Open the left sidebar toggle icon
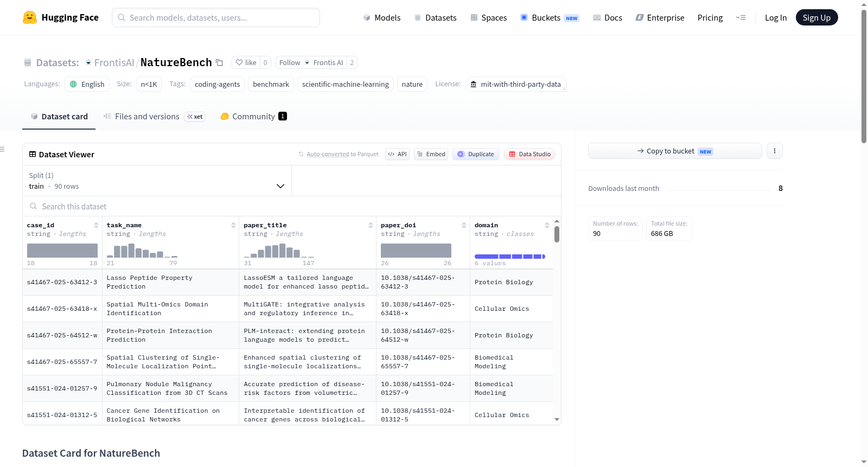 click(3, 149)
